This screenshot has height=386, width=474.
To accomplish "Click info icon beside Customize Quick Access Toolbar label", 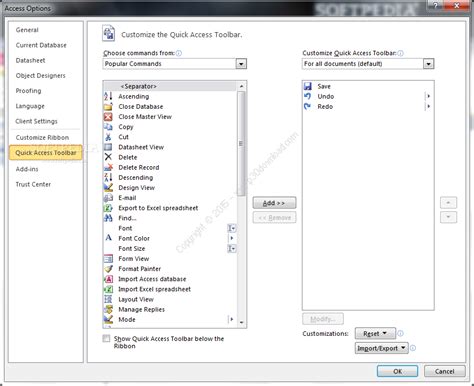I will click(400, 53).
